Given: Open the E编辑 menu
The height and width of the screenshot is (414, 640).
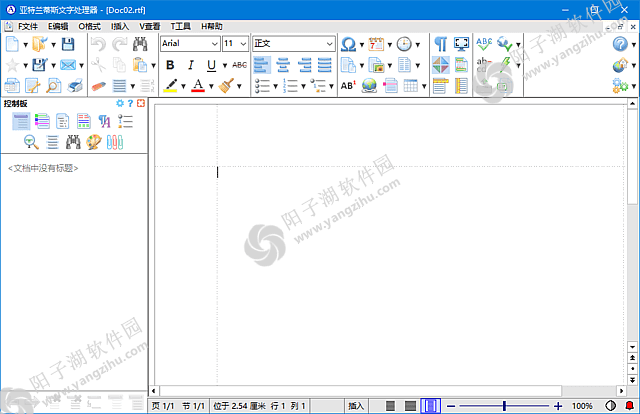Looking at the screenshot, I should pos(58,27).
